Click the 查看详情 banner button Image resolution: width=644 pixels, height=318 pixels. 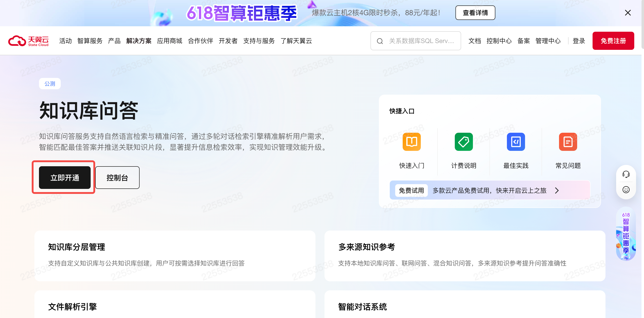pyautogui.click(x=475, y=13)
